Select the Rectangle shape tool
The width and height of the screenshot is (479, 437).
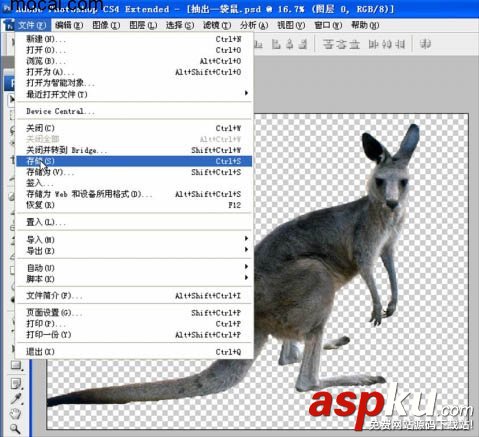(x=16, y=365)
